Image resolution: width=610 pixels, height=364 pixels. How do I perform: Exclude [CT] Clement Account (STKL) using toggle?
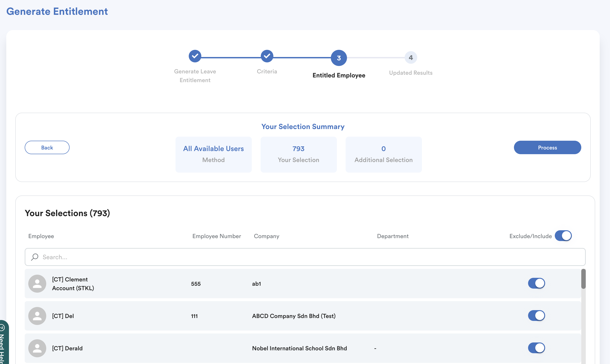point(536,283)
